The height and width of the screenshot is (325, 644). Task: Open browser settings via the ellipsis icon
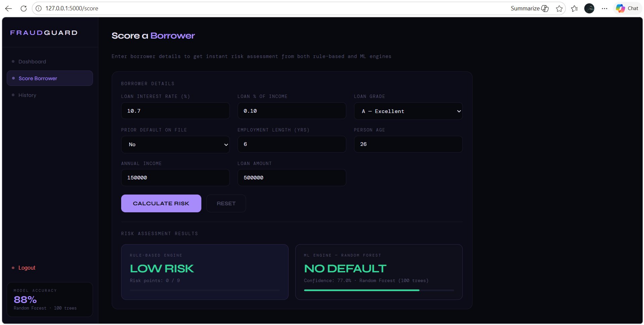point(605,8)
